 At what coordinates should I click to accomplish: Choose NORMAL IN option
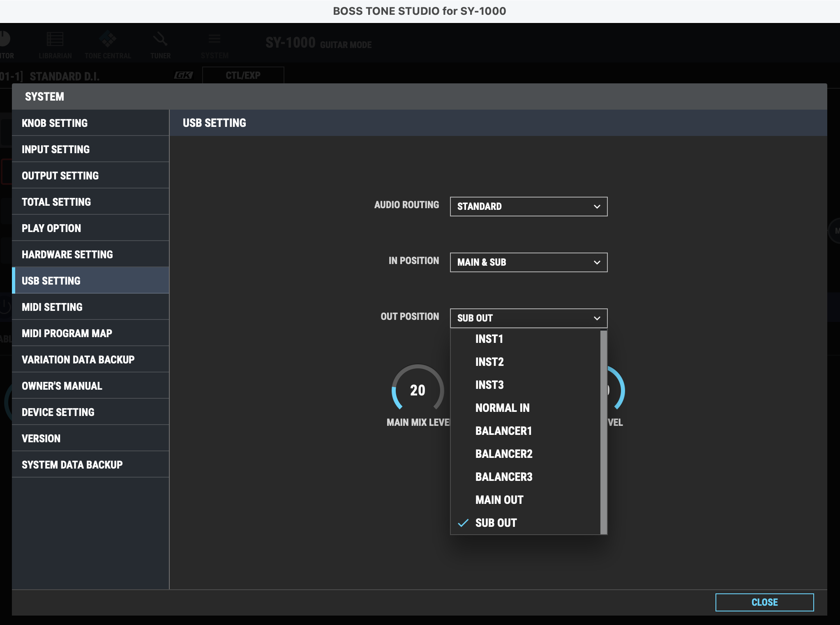tap(502, 408)
